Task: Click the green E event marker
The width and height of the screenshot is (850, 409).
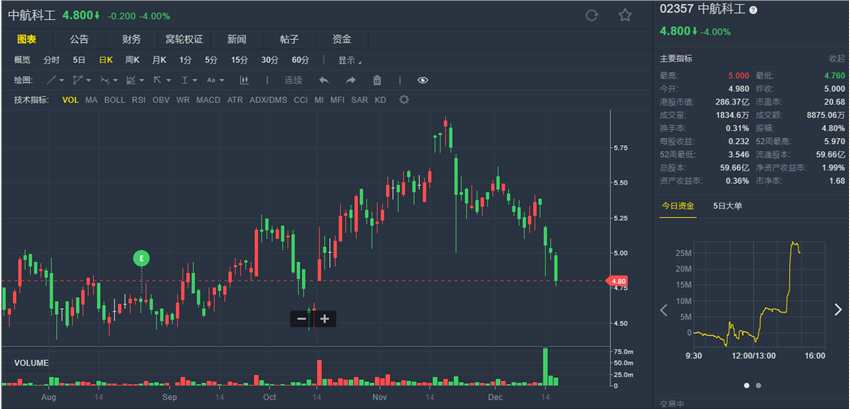Action: (x=141, y=259)
